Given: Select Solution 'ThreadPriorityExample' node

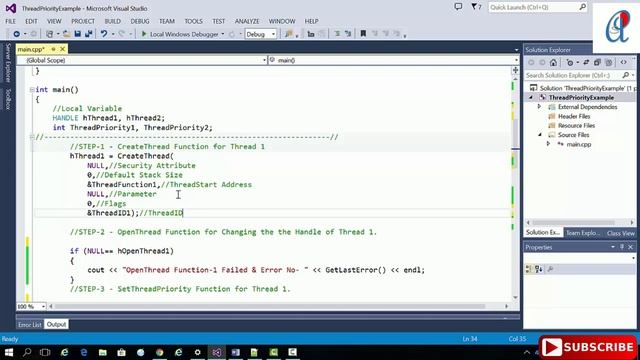Looking at the screenshot, I should 582,88.
